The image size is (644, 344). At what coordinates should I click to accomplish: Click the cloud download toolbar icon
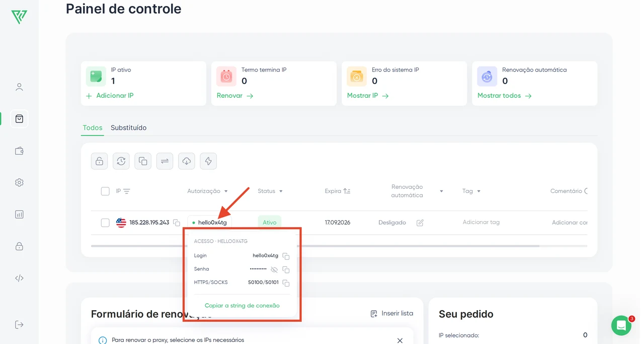[x=187, y=161]
